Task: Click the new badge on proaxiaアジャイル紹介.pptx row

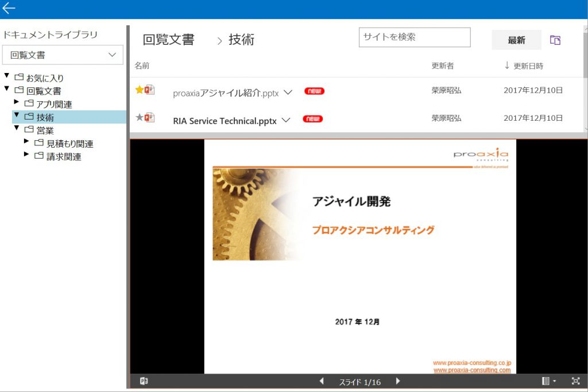Action: tap(314, 91)
